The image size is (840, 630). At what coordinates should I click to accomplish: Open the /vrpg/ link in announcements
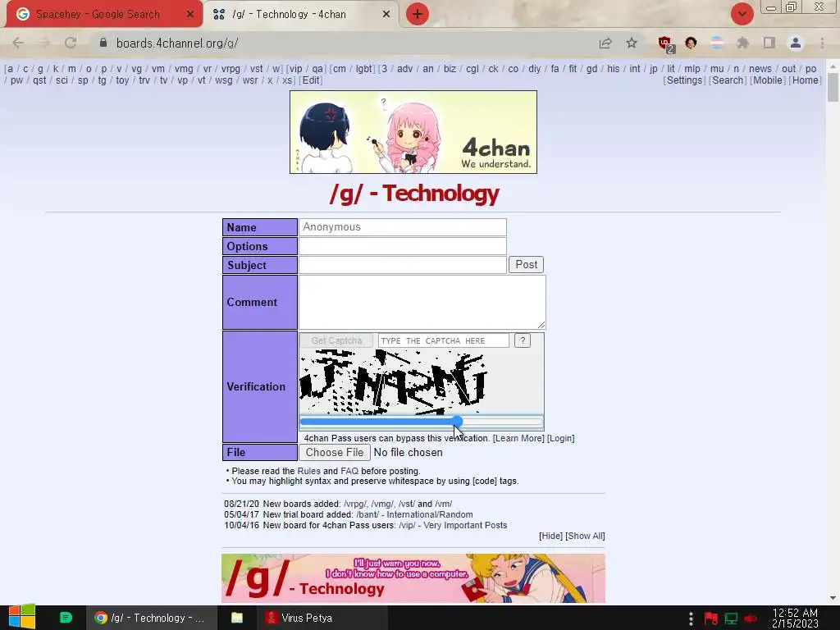(355, 504)
